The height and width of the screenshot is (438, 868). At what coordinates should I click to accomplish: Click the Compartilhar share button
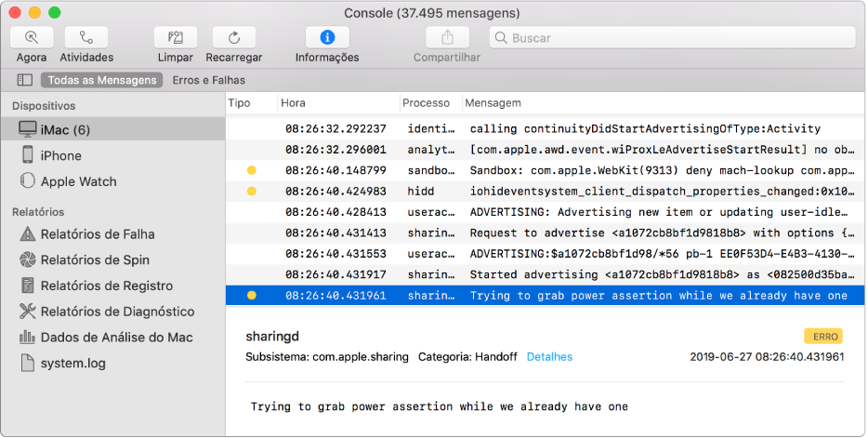click(x=447, y=37)
